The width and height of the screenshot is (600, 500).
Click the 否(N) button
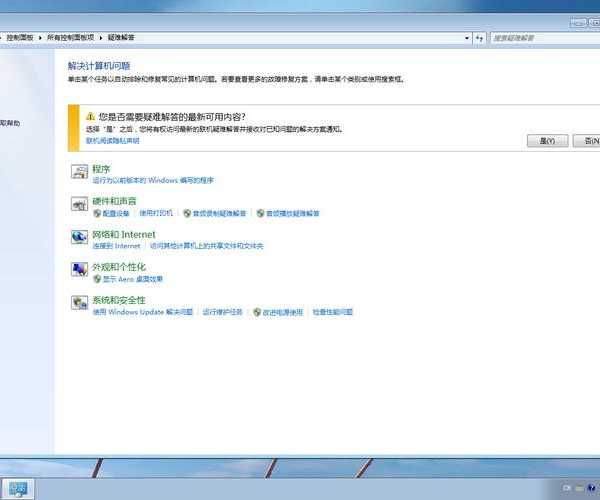point(587,141)
